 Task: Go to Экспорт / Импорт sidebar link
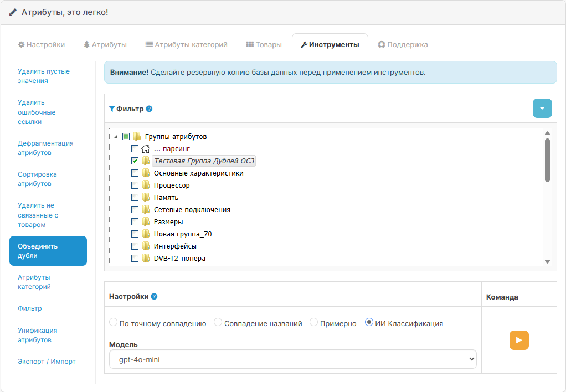coord(47,362)
